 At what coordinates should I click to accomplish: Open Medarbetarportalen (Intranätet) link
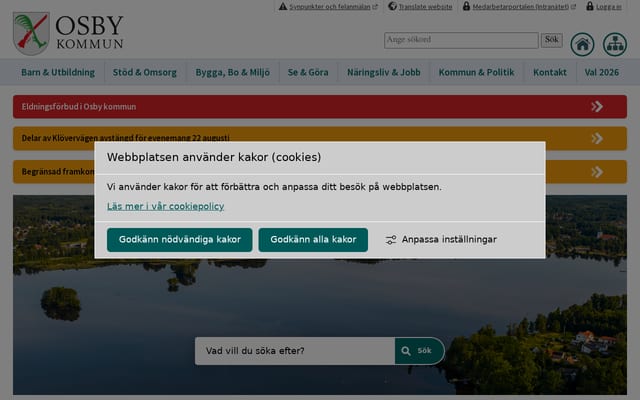[521, 7]
